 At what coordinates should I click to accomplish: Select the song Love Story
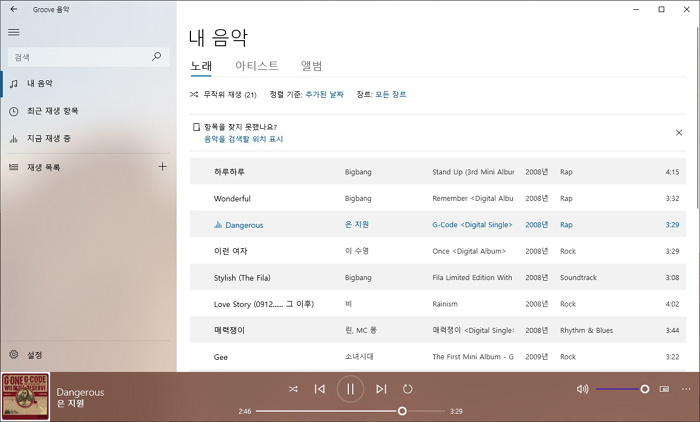tap(438, 304)
